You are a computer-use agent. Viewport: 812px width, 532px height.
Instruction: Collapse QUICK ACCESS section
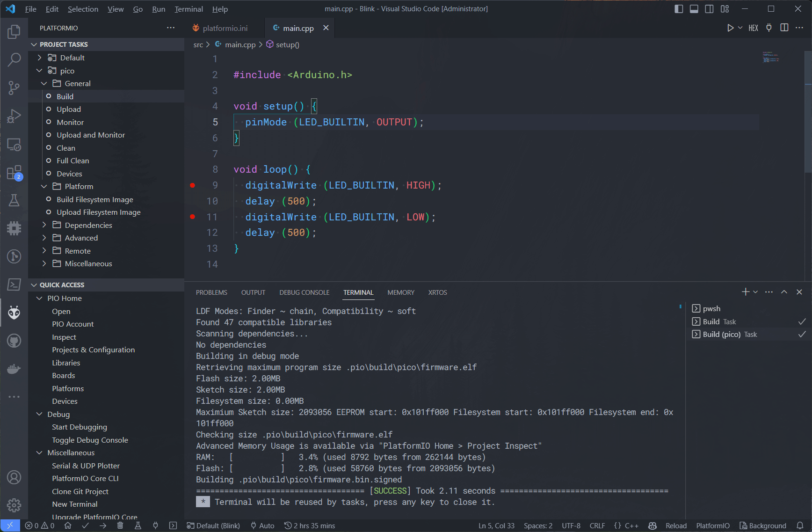pos(106,285)
